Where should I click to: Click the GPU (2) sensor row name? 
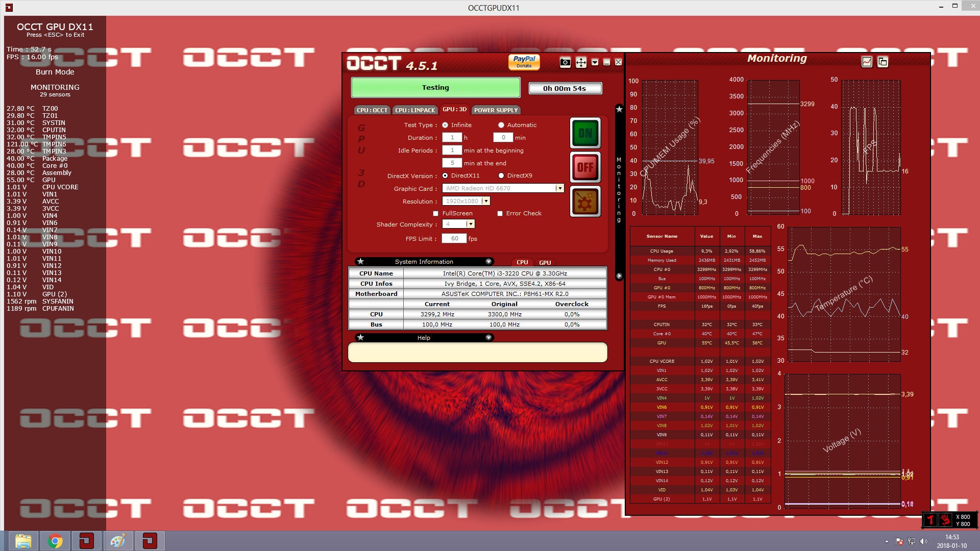coord(661,499)
